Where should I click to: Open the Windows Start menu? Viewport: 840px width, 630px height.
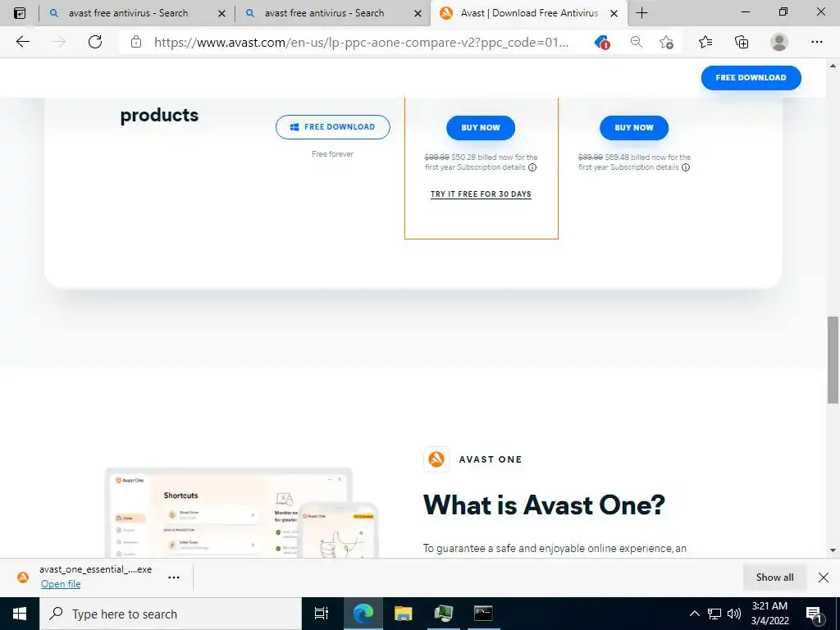coord(20,614)
